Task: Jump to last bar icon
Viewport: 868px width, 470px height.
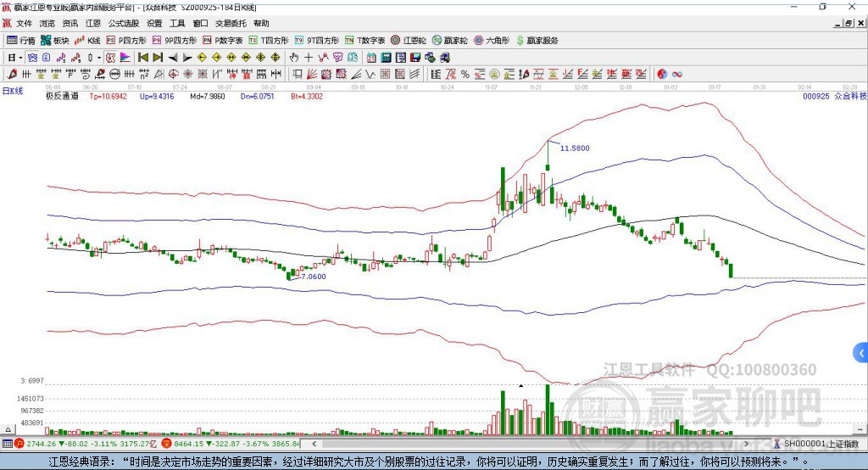Action: (158, 58)
